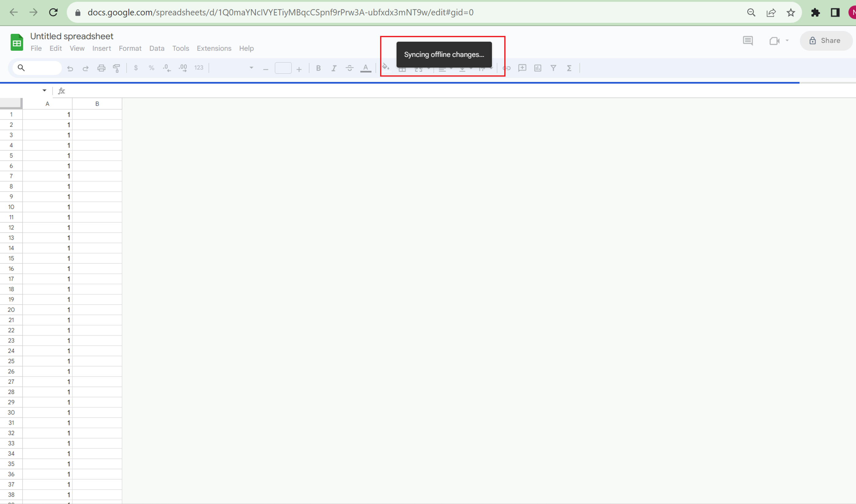Open more number formats 123 menu
Screen dimensions: 856x504
click(x=199, y=68)
